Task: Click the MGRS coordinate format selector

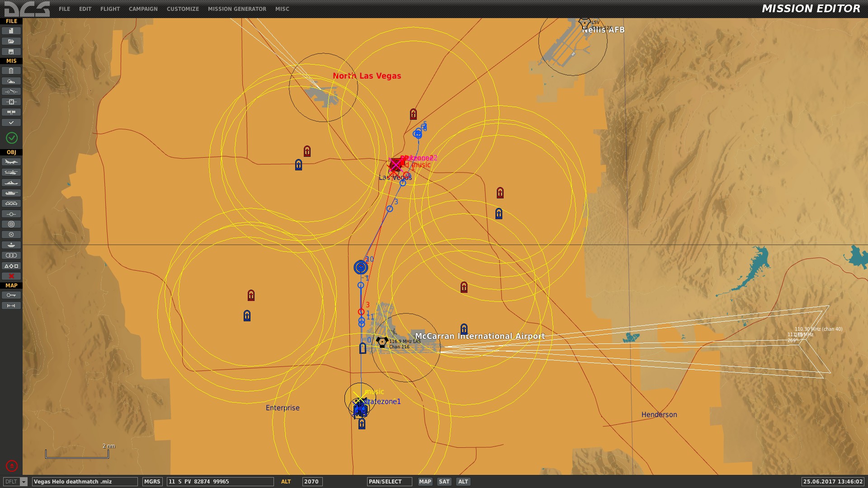Action: pyautogui.click(x=152, y=482)
